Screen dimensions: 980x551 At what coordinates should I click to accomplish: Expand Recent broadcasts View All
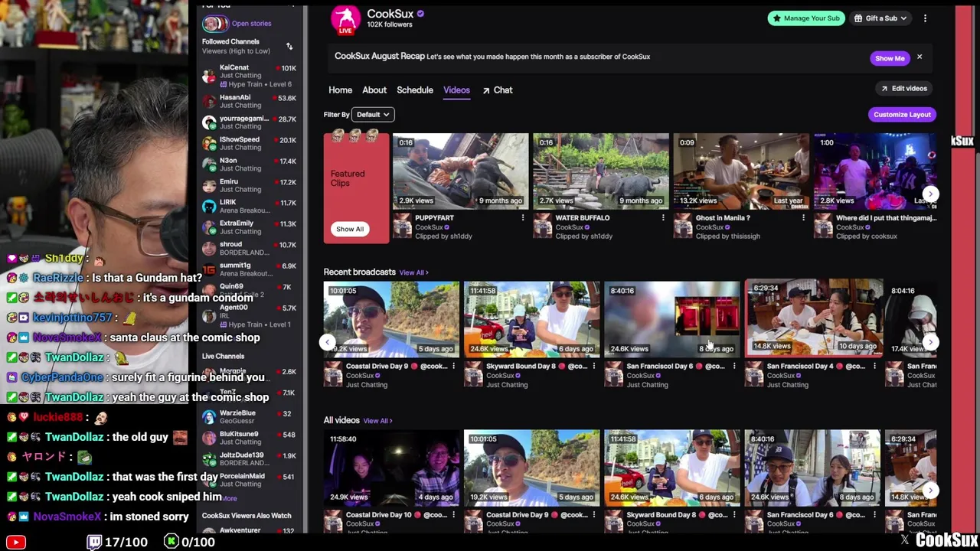(x=413, y=272)
